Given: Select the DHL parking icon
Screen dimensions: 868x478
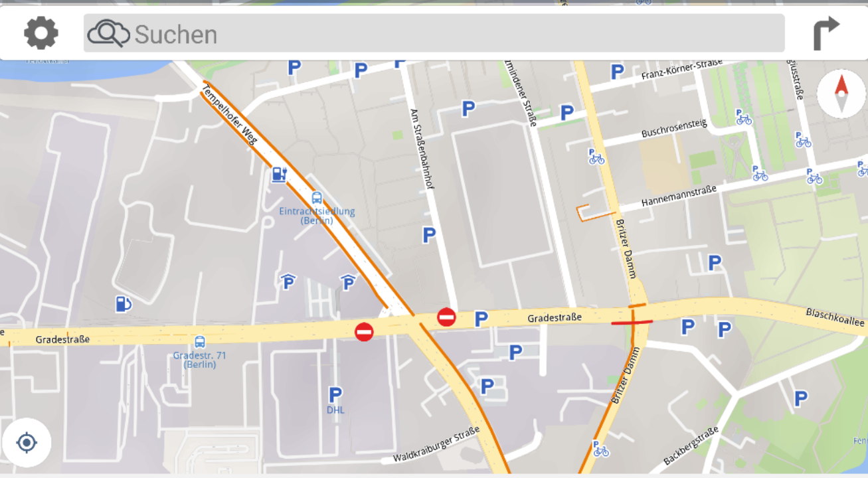Looking at the screenshot, I should pos(335,395).
